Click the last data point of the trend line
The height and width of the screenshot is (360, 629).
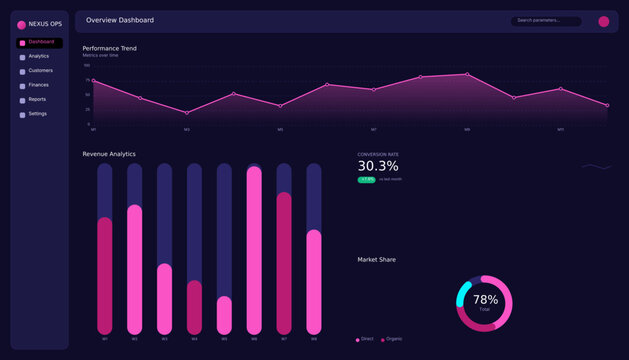coord(607,105)
